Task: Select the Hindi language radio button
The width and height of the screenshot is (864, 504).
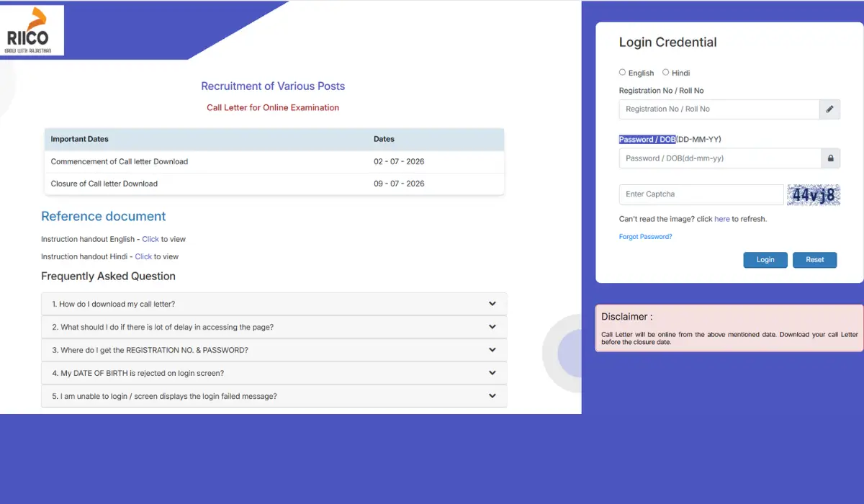Action: click(666, 73)
